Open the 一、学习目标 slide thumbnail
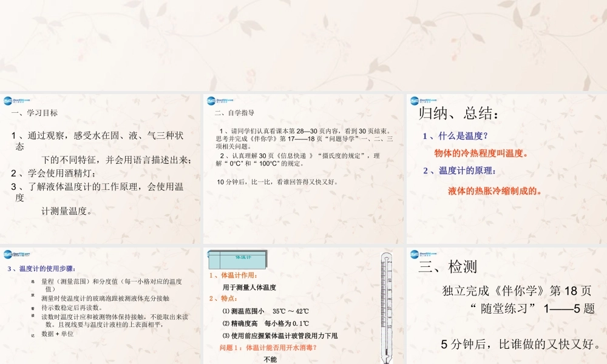 [100, 169]
